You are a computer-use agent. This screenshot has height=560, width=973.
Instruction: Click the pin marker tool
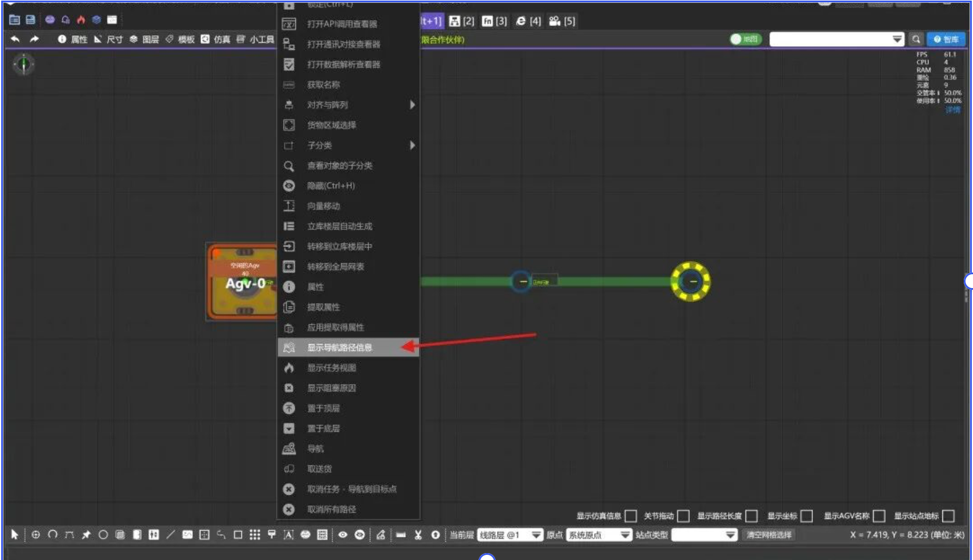point(86,535)
